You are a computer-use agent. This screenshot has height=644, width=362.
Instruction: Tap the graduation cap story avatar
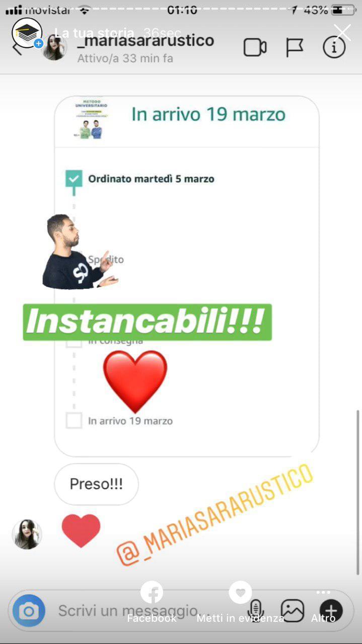click(27, 33)
